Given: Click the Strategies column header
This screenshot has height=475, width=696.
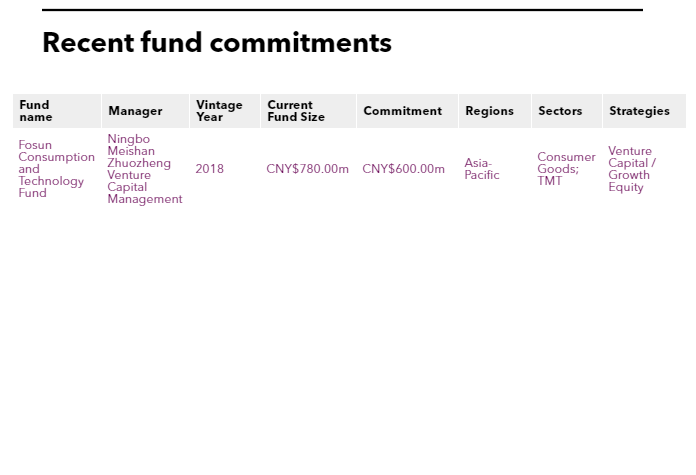Looking at the screenshot, I should click(x=645, y=111).
